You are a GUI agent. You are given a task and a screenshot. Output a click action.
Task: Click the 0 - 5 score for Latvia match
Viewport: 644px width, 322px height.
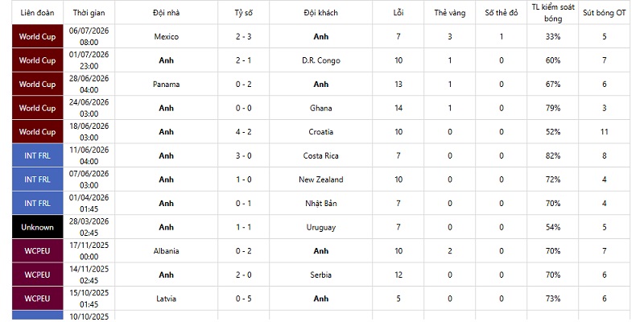coord(244,299)
